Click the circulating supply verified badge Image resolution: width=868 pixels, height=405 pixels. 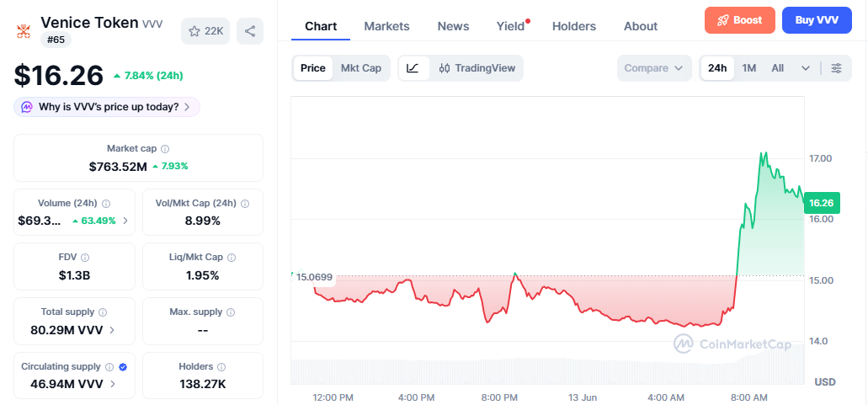coord(123,367)
